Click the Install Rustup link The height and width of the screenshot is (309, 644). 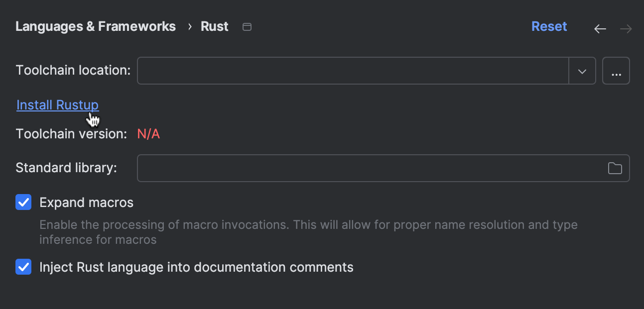tap(57, 105)
